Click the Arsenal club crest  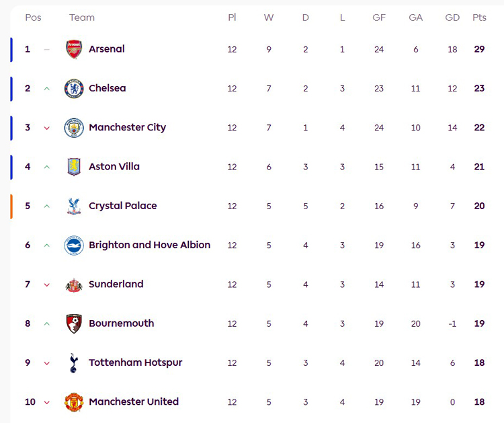[73, 49]
